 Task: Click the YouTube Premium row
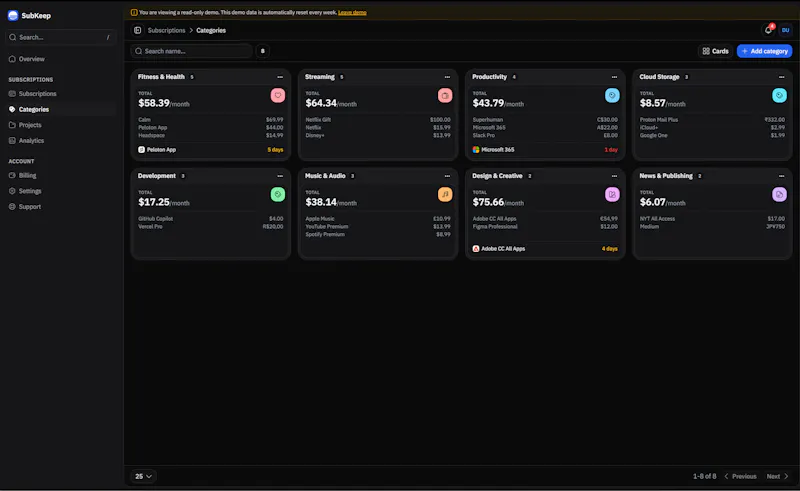point(378,227)
